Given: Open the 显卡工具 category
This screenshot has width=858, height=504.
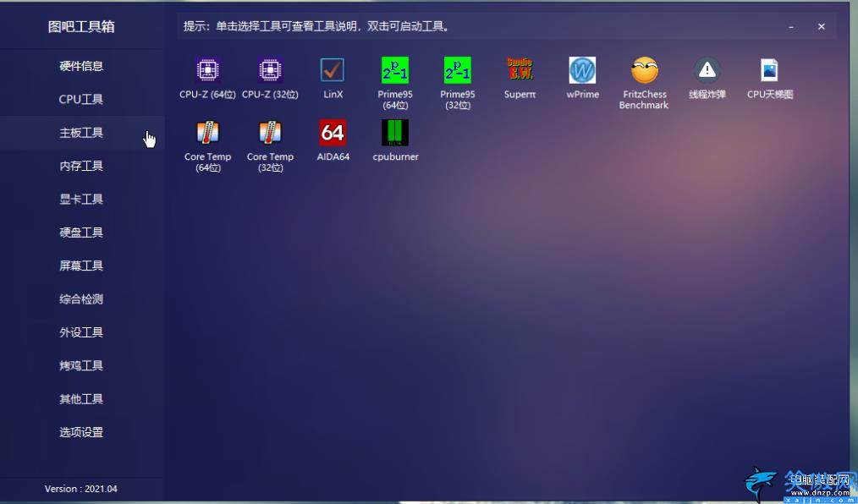Looking at the screenshot, I should [x=81, y=200].
